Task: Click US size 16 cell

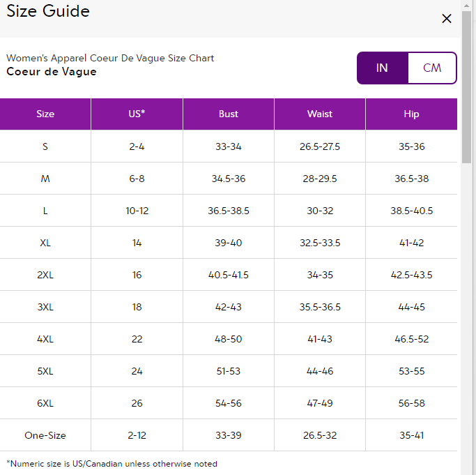Action: tap(137, 275)
